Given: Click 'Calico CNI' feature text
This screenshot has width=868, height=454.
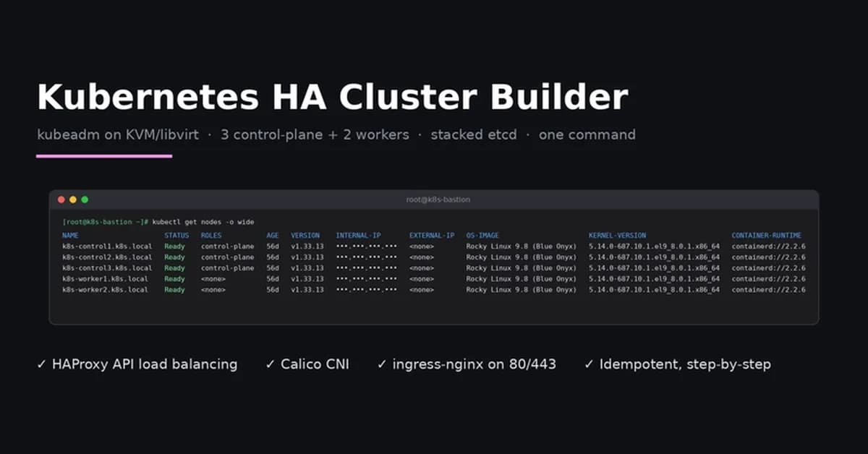Looking at the screenshot, I should (x=315, y=364).
